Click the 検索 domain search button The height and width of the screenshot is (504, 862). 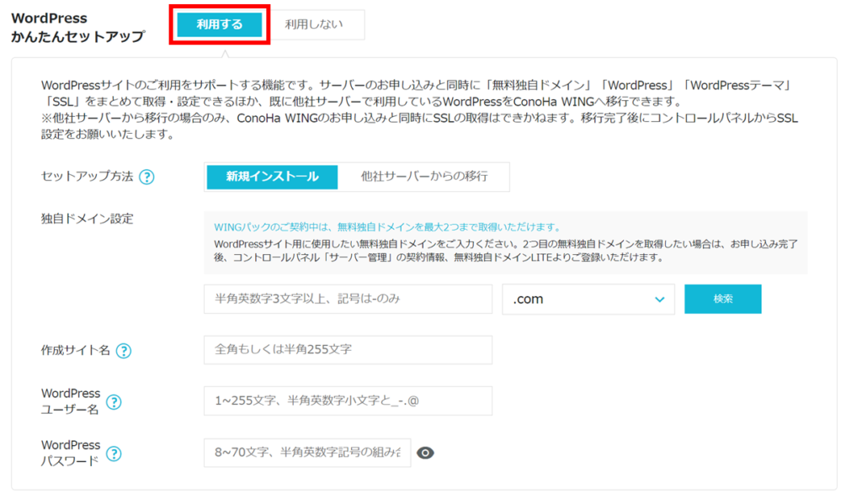(723, 299)
